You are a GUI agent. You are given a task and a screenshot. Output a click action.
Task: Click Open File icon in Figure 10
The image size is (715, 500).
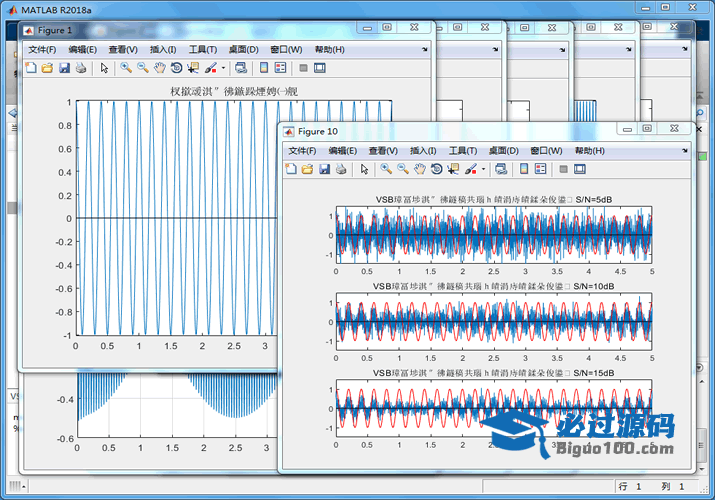[307, 169]
